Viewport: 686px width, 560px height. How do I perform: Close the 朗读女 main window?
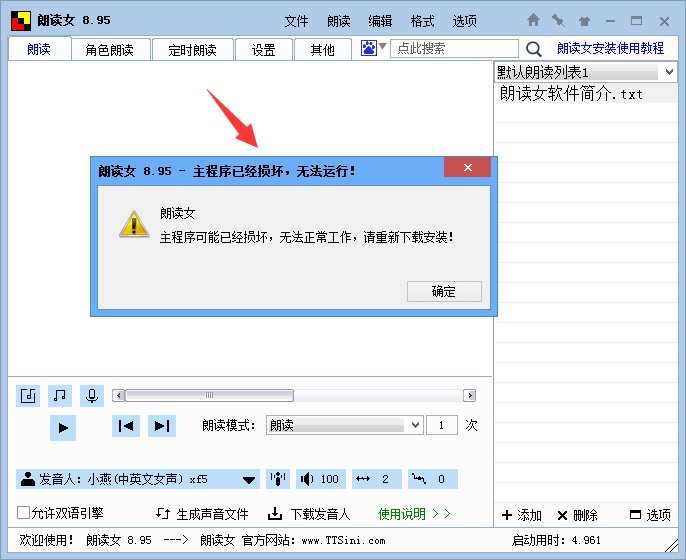[x=664, y=21]
